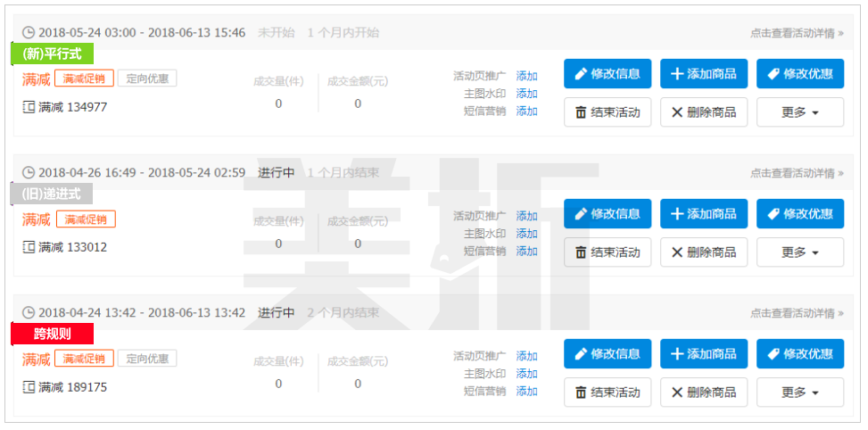This screenshot has width=868, height=430.
Task: Add 主图水印 for 满减 134977
Action: pos(526,94)
